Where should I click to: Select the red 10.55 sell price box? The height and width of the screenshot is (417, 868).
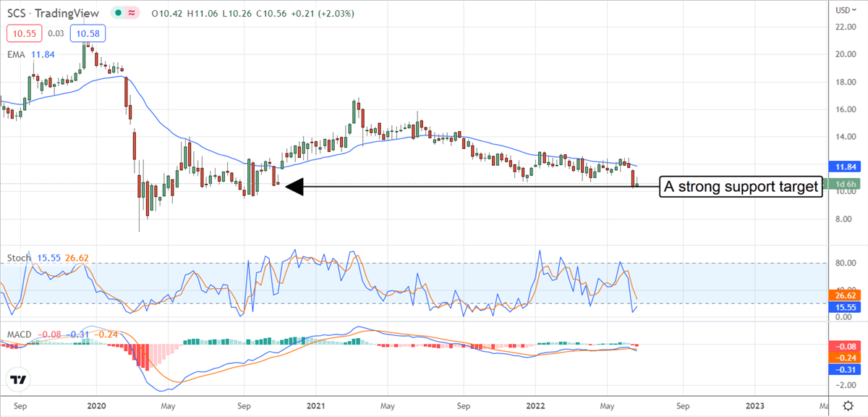point(22,33)
